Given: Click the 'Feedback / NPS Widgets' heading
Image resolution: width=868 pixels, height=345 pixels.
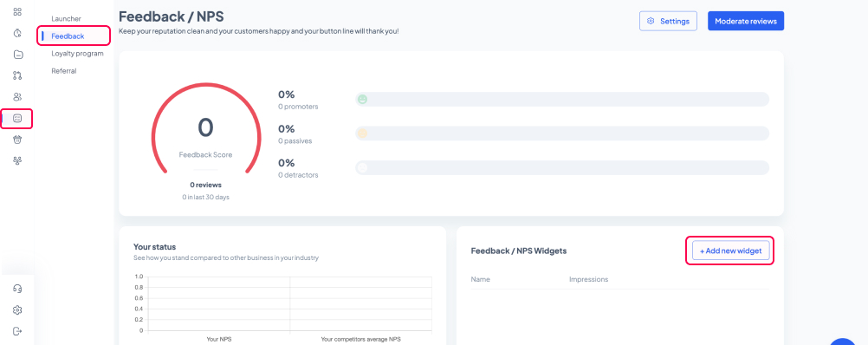Looking at the screenshot, I should (x=519, y=251).
